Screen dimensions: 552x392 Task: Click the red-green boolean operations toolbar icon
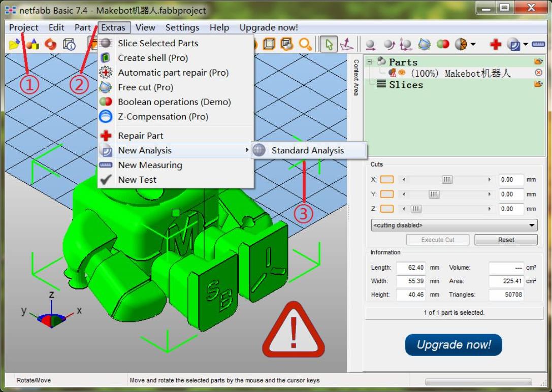tap(443, 44)
